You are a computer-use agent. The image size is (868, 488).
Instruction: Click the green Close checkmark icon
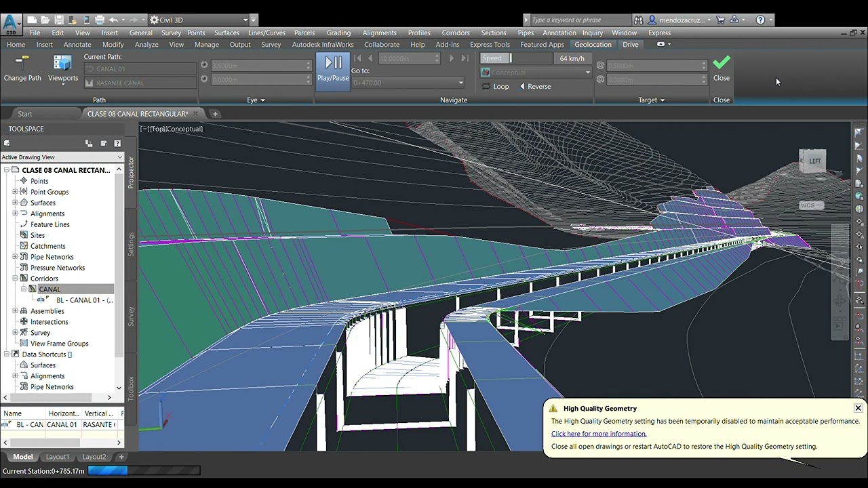pyautogui.click(x=721, y=63)
